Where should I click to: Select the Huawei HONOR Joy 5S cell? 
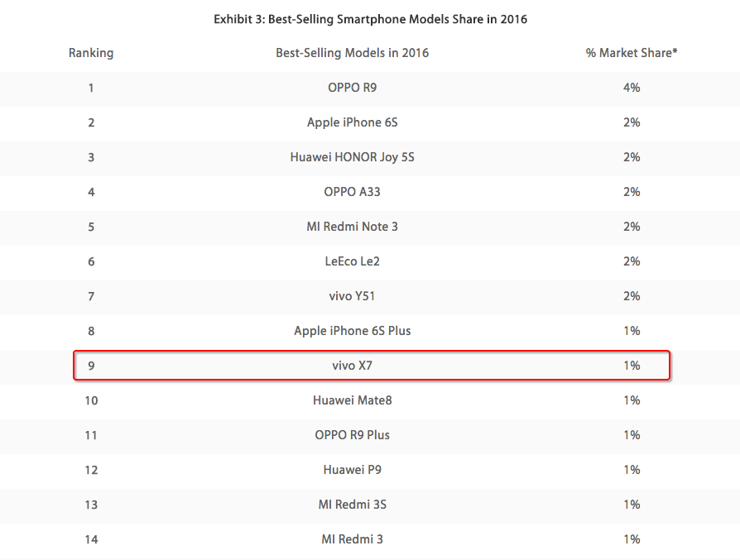pos(352,157)
